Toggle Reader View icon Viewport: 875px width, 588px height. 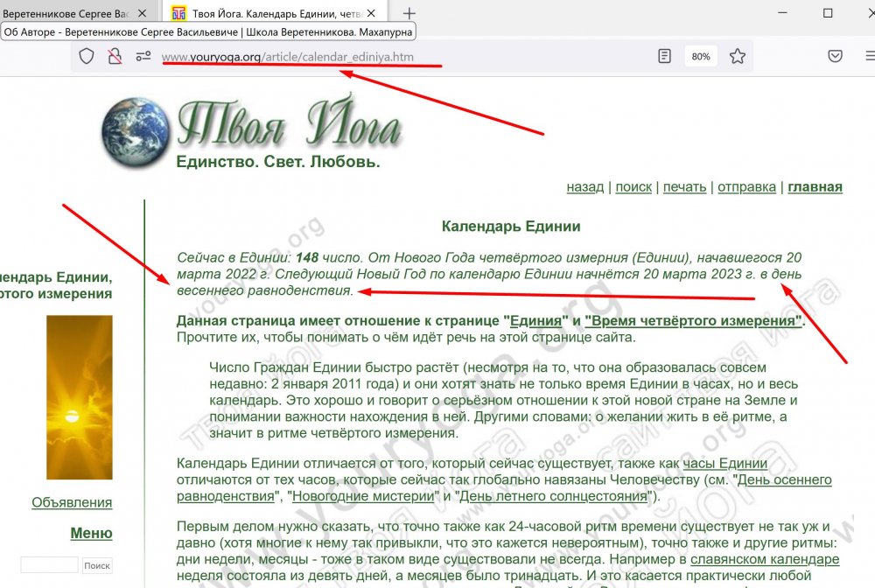point(664,56)
